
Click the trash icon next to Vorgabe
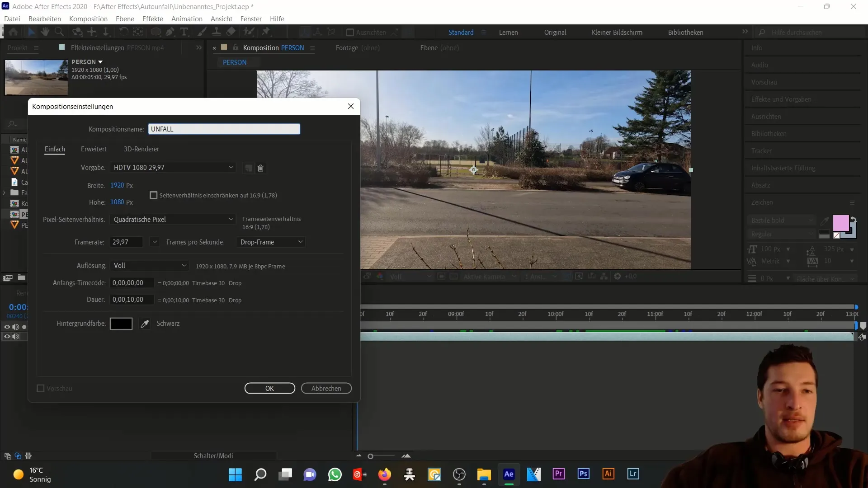click(260, 168)
